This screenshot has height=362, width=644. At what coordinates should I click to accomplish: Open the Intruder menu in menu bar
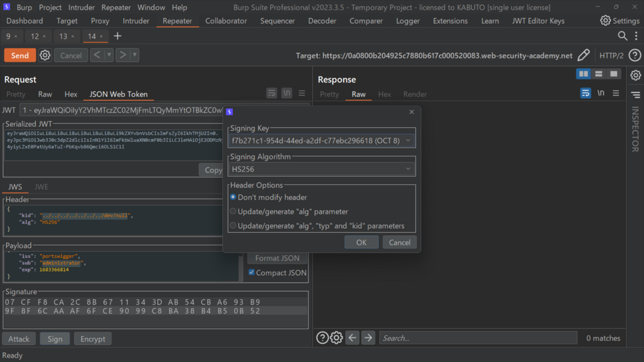tap(82, 8)
